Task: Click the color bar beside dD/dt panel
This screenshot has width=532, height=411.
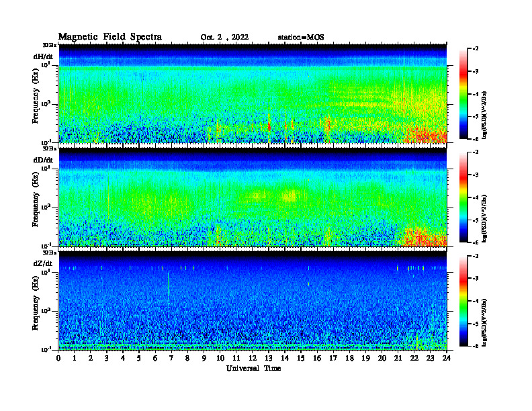Action: [x=463, y=197]
